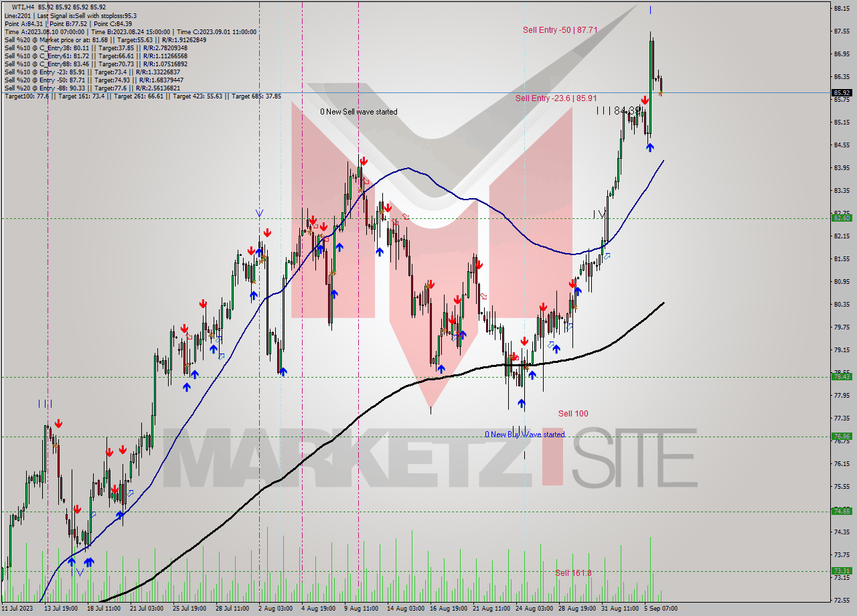Click the '24 Aug 03:00' date label
Image resolution: width=857 pixels, height=616 pixels.
coord(534,609)
